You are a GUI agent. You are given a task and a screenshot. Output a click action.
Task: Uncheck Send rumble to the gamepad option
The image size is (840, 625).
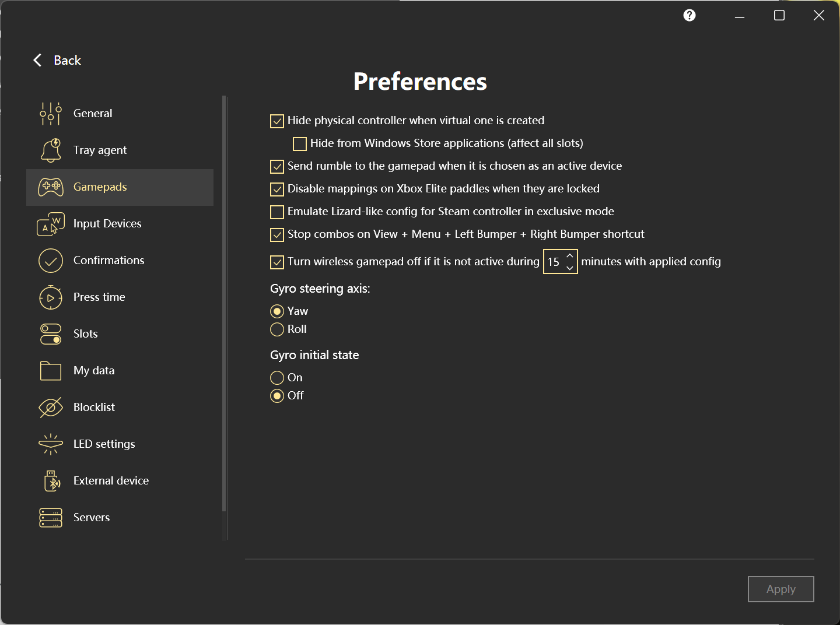[x=277, y=166]
